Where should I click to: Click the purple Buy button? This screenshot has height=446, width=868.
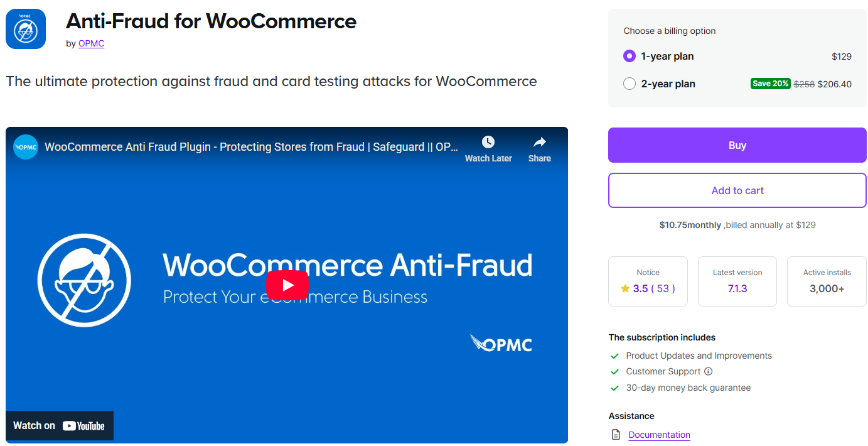[737, 145]
